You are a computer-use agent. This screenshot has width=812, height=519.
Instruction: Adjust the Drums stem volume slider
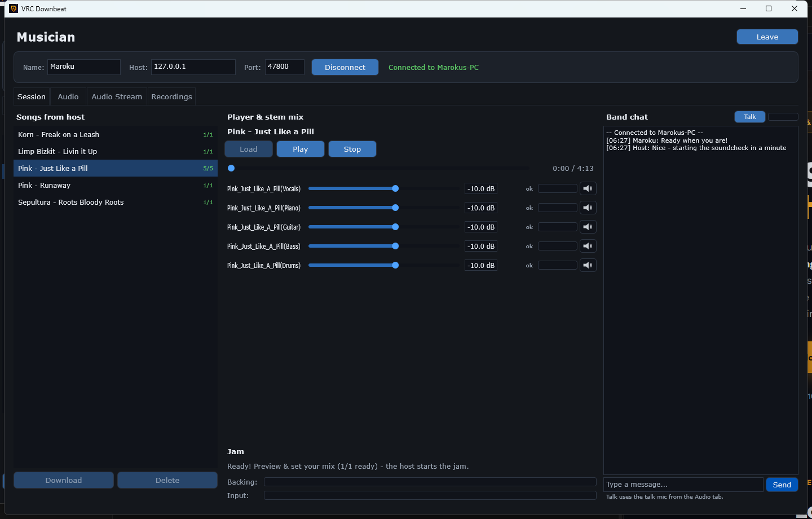pyautogui.click(x=383, y=265)
